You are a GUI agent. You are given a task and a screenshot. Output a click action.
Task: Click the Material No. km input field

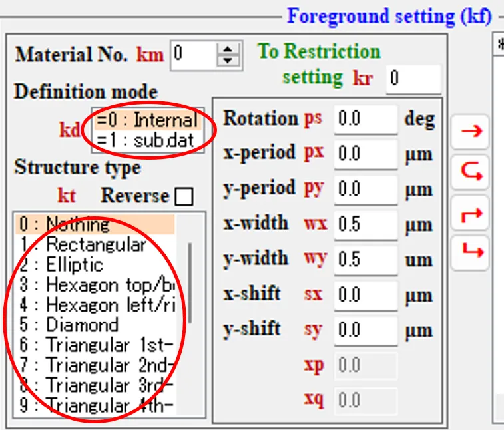[194, 55]
